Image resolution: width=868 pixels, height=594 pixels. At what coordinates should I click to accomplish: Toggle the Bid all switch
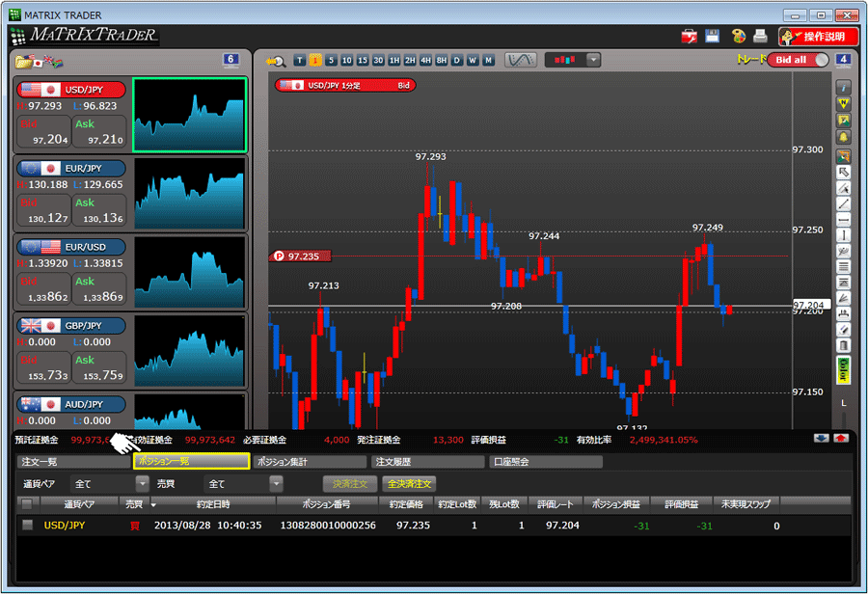pos(798,60)
